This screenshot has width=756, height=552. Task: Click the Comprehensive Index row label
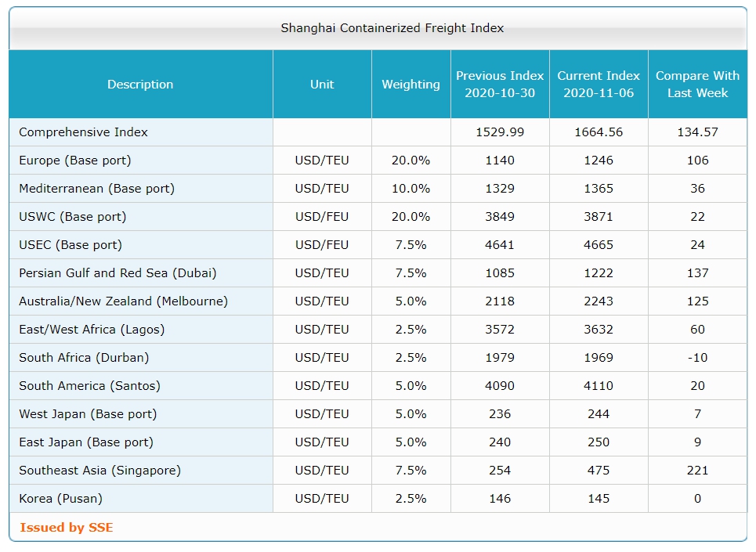click(x=83, y=132)
